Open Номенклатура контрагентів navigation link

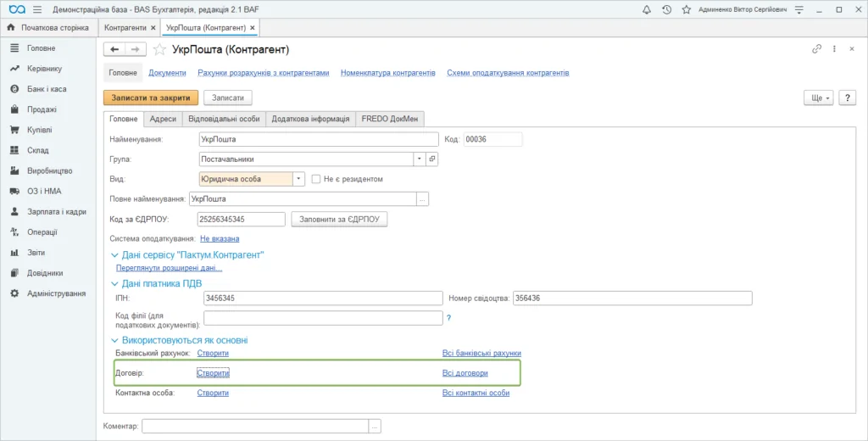(388, 73)
